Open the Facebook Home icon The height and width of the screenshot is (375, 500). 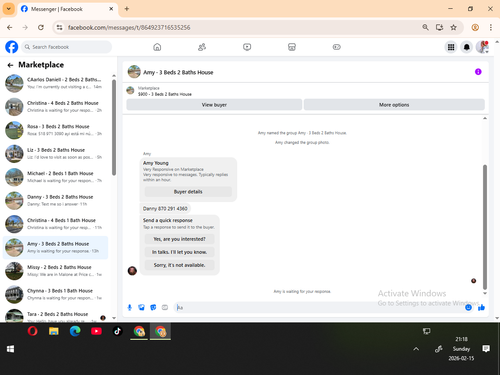coord(157,47)
